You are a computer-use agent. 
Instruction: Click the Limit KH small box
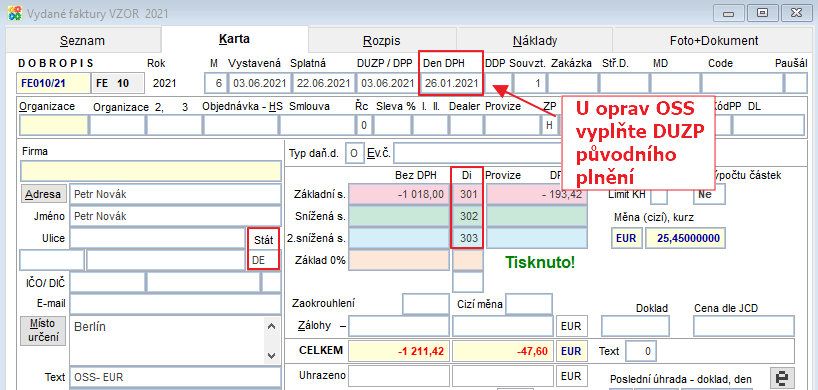tap(659, 194)
